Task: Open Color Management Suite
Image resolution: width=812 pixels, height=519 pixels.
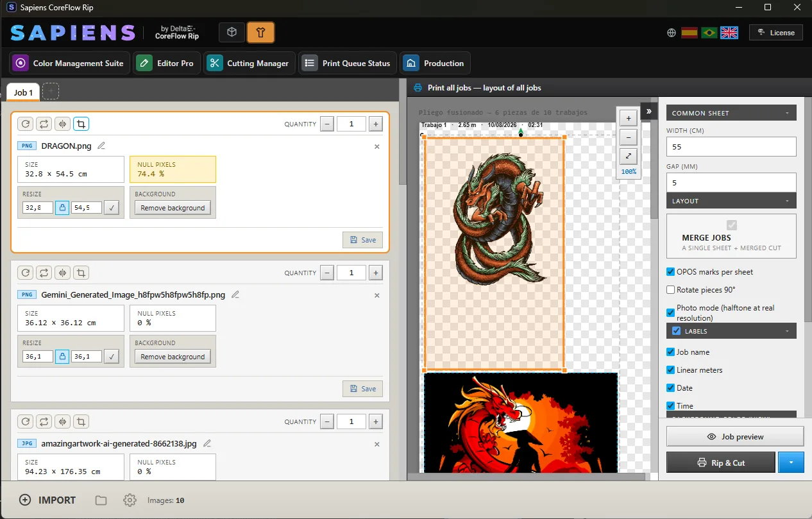Action: (69, 64)
